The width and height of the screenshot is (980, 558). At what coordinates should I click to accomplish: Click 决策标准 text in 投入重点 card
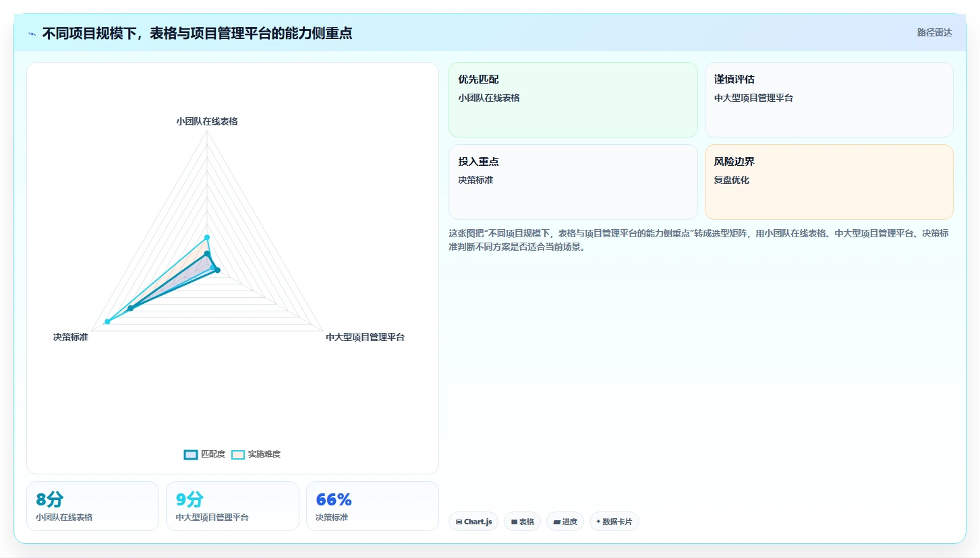(x=475, y=180)
